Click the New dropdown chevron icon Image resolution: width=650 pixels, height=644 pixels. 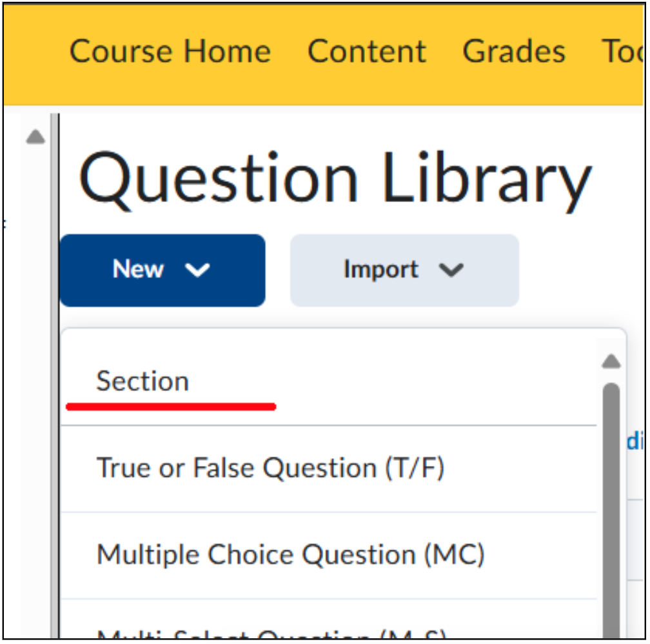[x=197, y=270]
